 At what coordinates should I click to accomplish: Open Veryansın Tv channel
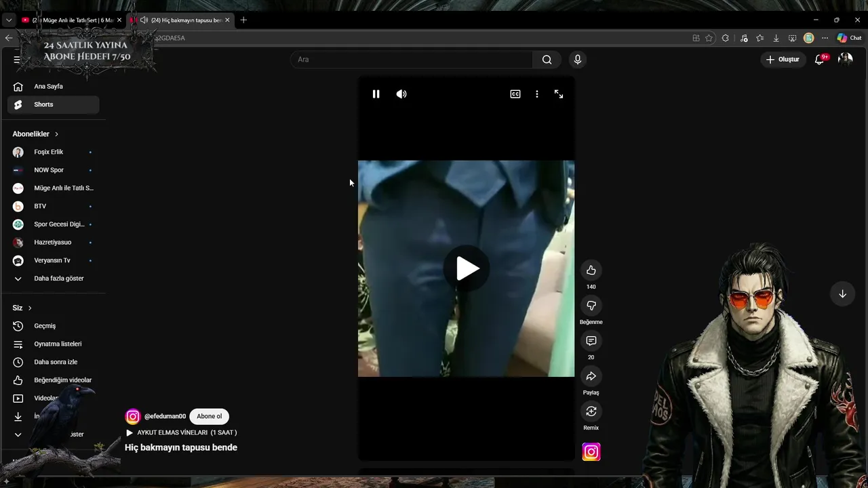pos(53,260)
